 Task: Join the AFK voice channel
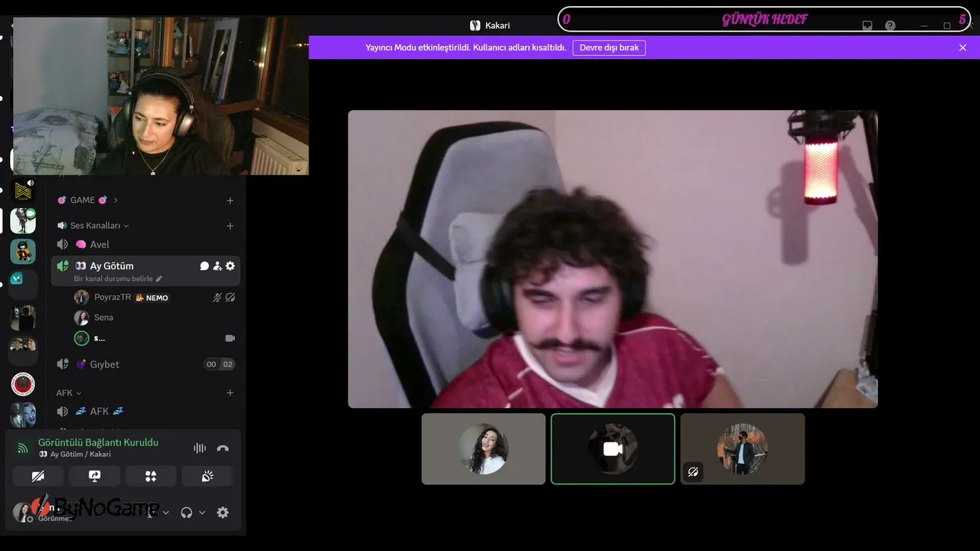pos(145,411)
